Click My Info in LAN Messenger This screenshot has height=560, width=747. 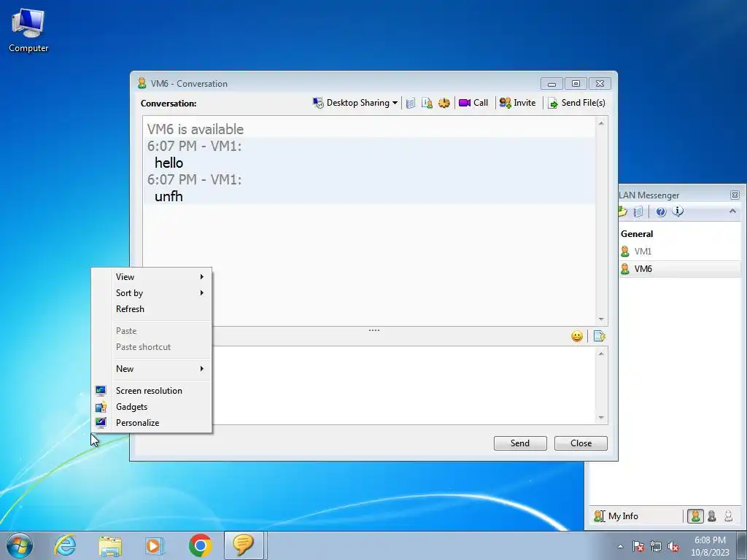pos(616,516)
